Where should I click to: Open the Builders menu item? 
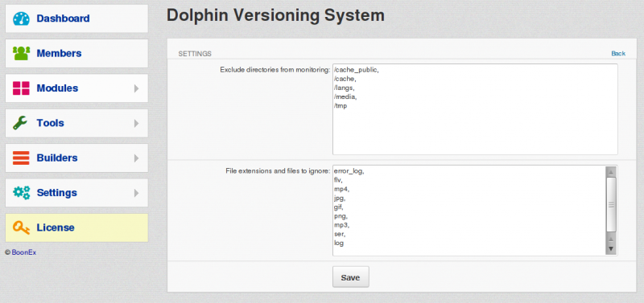pos(76,158)
